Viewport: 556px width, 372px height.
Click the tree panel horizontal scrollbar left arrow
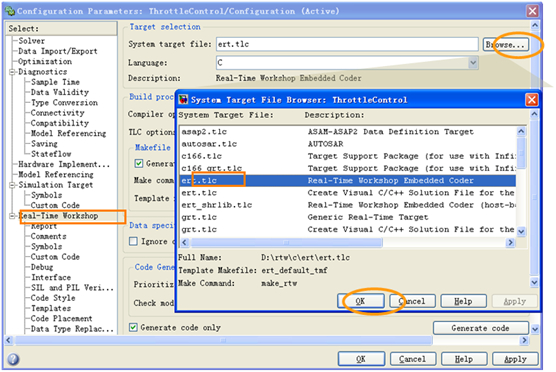(x=9, y=340)
